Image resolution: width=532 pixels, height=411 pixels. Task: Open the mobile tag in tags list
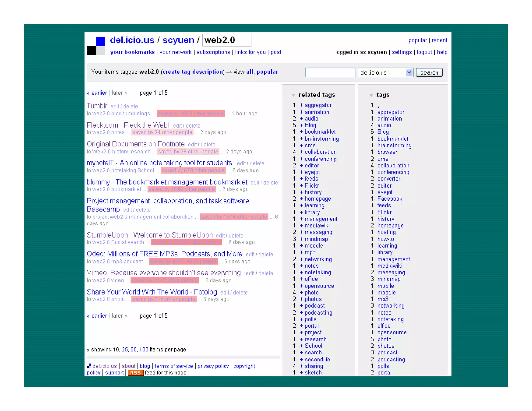pos(385,286)
